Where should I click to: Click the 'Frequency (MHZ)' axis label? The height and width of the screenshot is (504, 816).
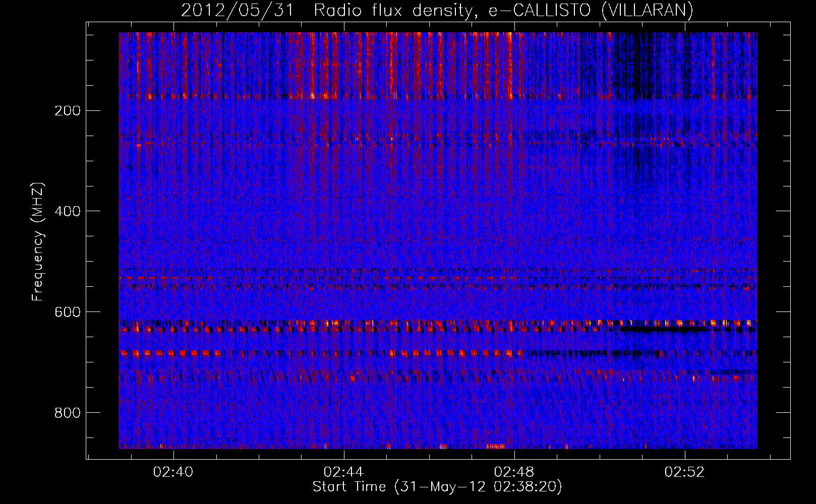tap(38, 241)
